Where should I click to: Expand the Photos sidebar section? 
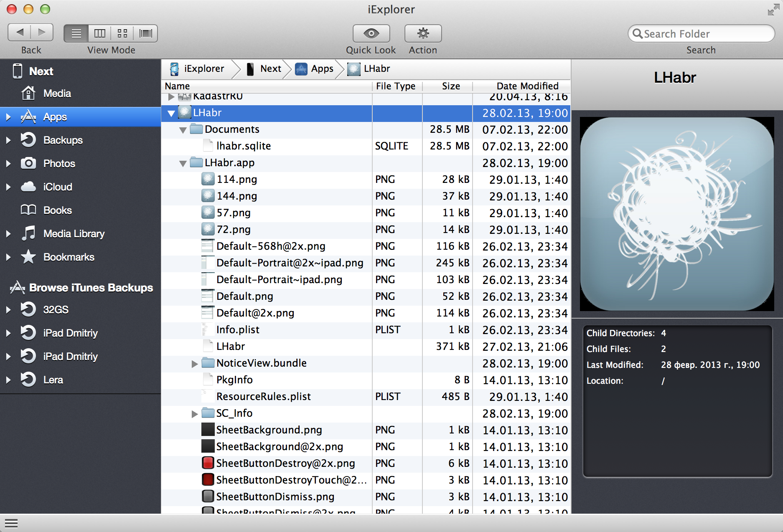[x=8, y=164]
